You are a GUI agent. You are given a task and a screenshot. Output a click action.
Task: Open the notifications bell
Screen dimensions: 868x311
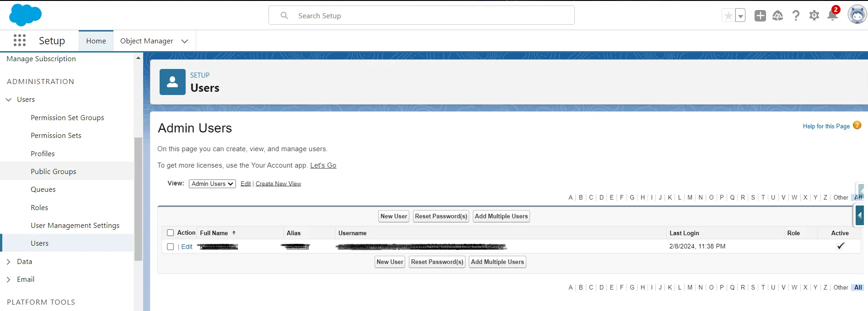(832, 16)
